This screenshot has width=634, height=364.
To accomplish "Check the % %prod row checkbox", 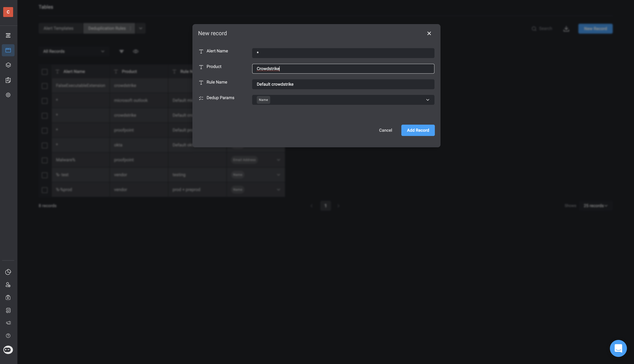I will tap(44, 190).
